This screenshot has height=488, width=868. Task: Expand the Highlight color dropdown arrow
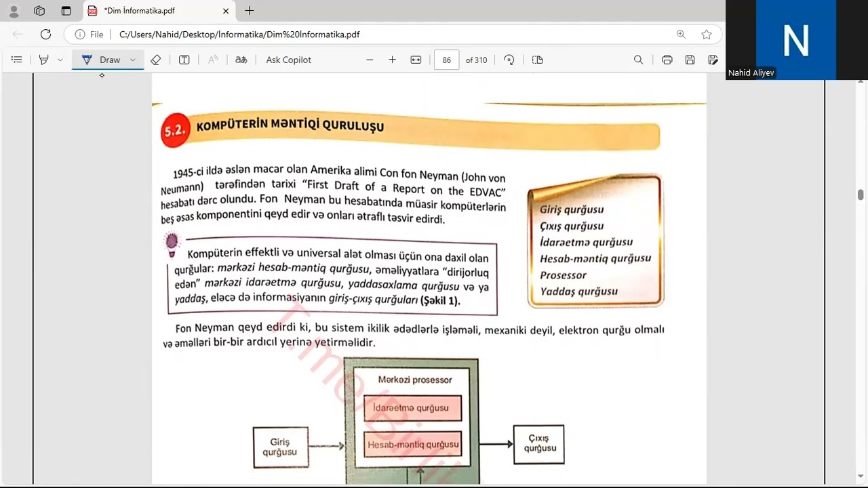point(60,60)
